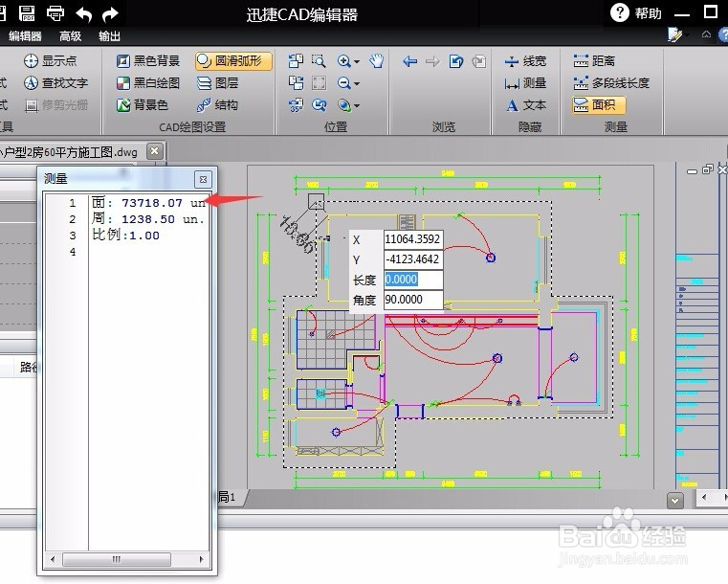Click the zoom in magnifier icon
Viewport: 728px width, 584px height.
343,61
